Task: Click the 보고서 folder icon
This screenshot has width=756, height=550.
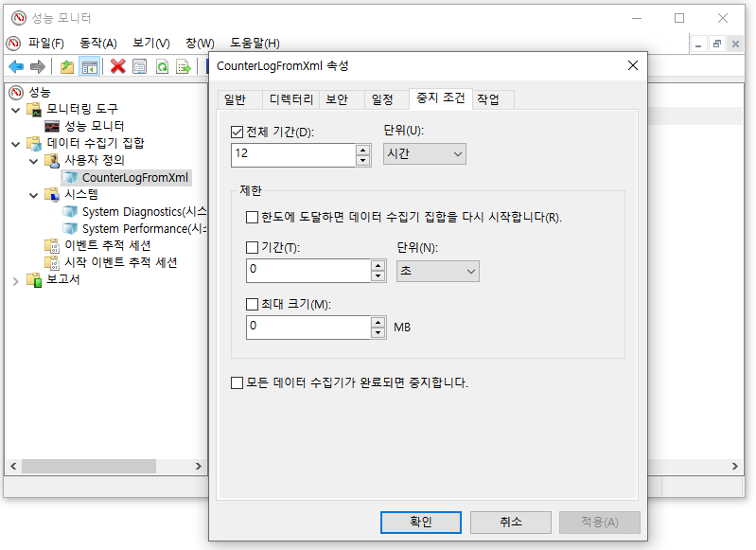Action: (34, 280)
